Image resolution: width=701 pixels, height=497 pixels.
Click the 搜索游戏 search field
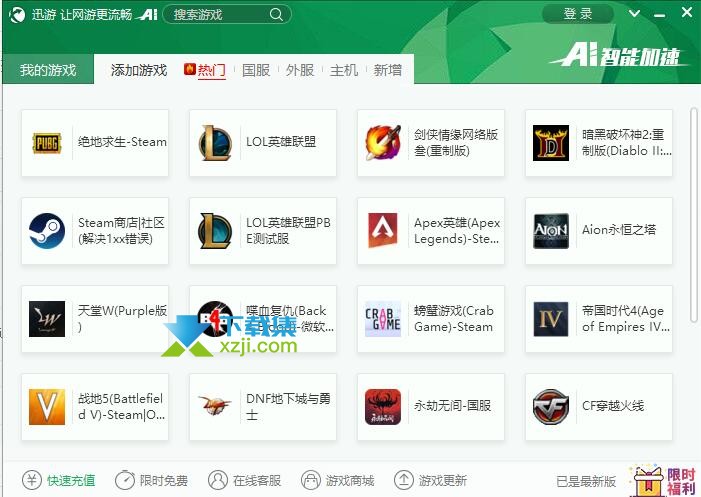(227, 15)
